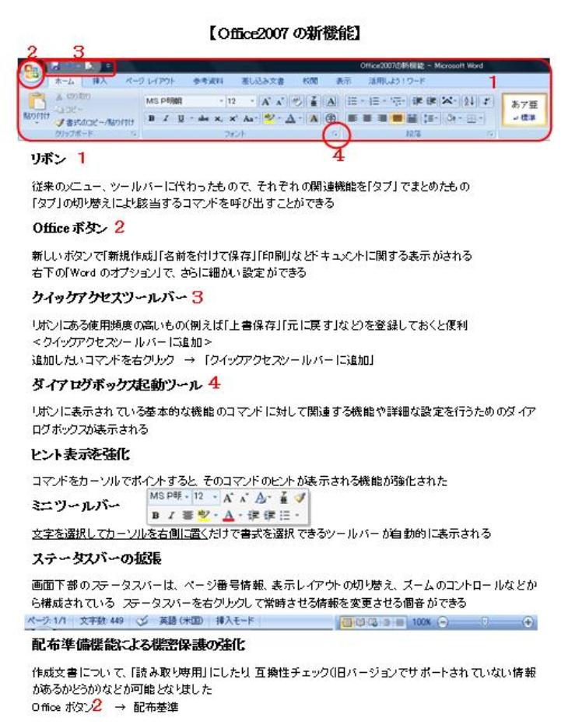Image resolution: width=568 pixels, height=728 pixels.
Task: Toggle Strikethrough in the ribbon
Action: tap(203, 118)
